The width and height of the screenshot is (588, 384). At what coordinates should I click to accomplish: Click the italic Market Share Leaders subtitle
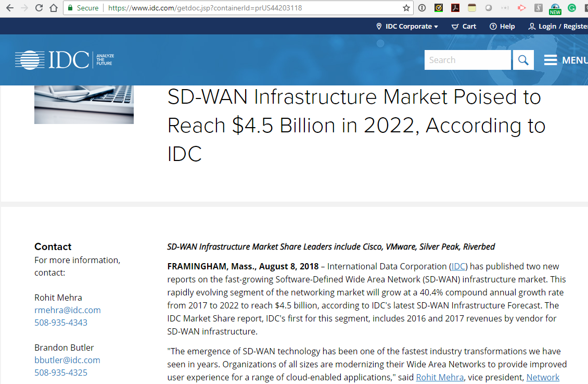click(x=331, y=246)
